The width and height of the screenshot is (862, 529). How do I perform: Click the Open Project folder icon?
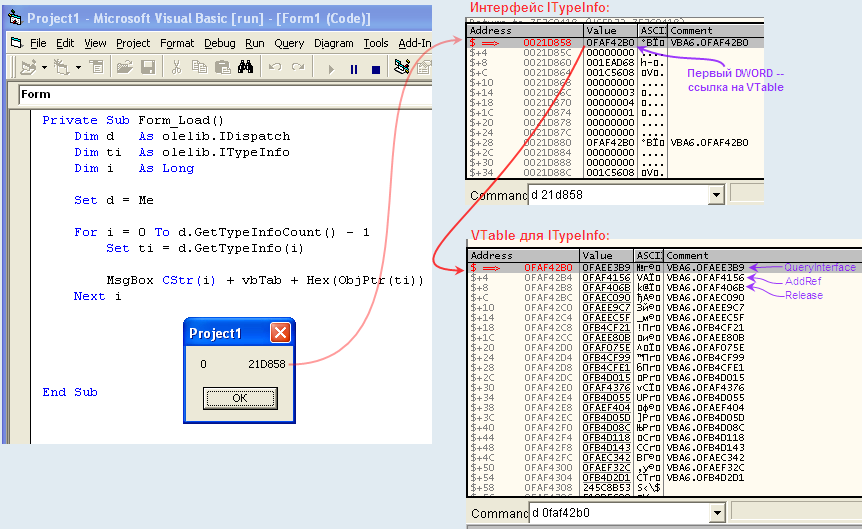pos(125,68)
